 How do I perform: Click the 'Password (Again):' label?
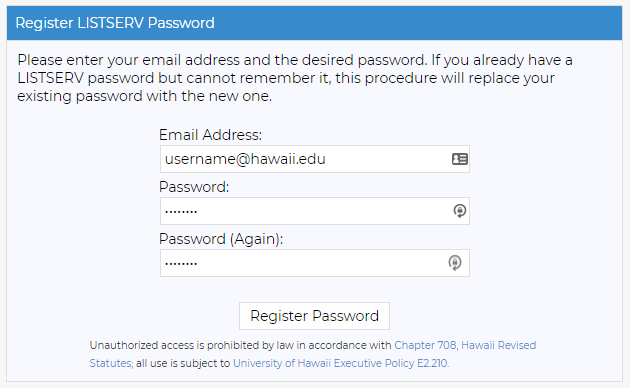[x=221, y=239]
